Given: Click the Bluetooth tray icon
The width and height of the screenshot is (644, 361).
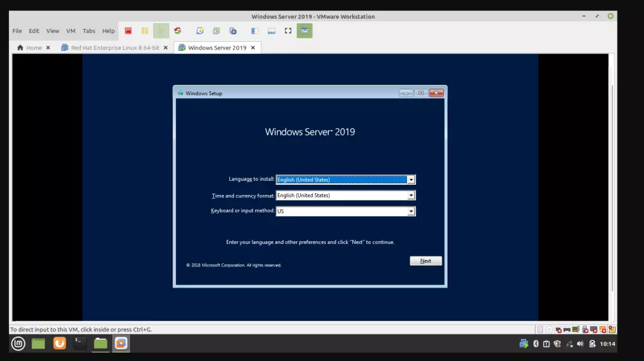Looking at the screenshot, I should coord(536,344).
